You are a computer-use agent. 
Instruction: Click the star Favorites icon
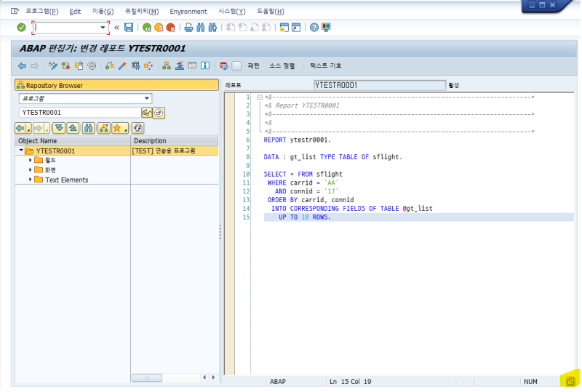coord(117,129)
